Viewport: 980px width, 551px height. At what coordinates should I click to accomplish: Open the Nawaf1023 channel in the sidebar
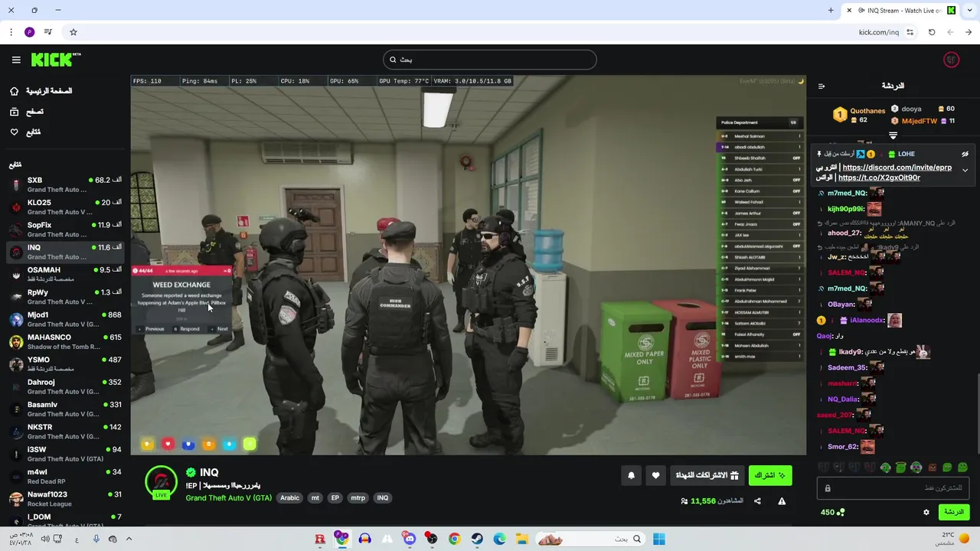click(65, 499)
